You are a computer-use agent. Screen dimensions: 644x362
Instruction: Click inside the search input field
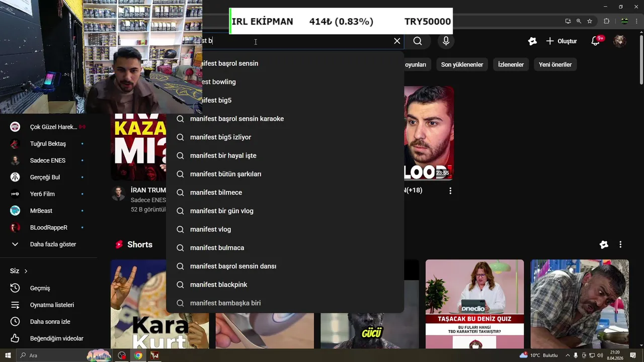point(297,41)
